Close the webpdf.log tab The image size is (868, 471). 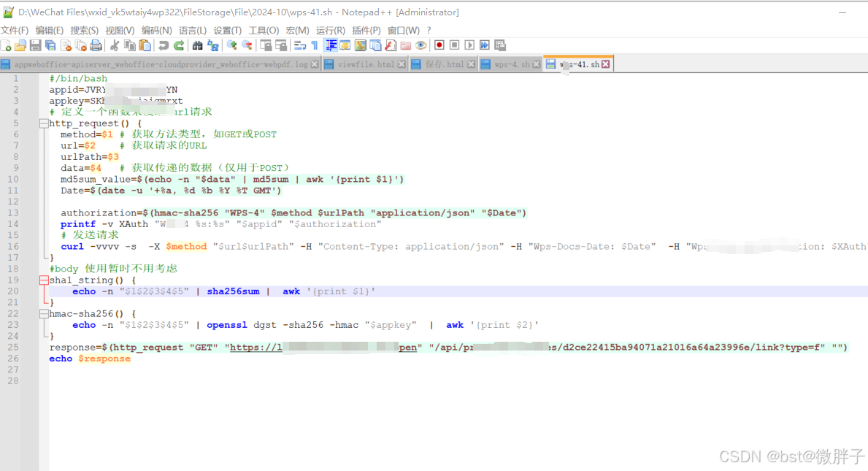click(x=315, y=64)
